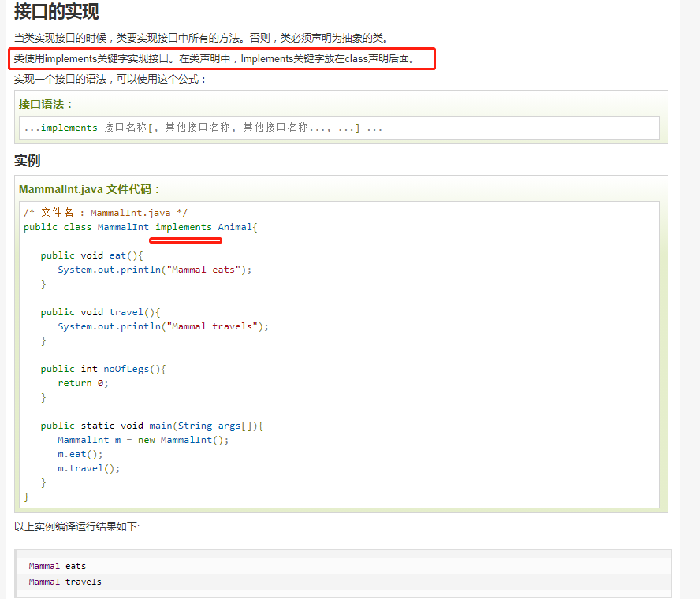Click the println "Mammal eats" code line

[155, 270]
